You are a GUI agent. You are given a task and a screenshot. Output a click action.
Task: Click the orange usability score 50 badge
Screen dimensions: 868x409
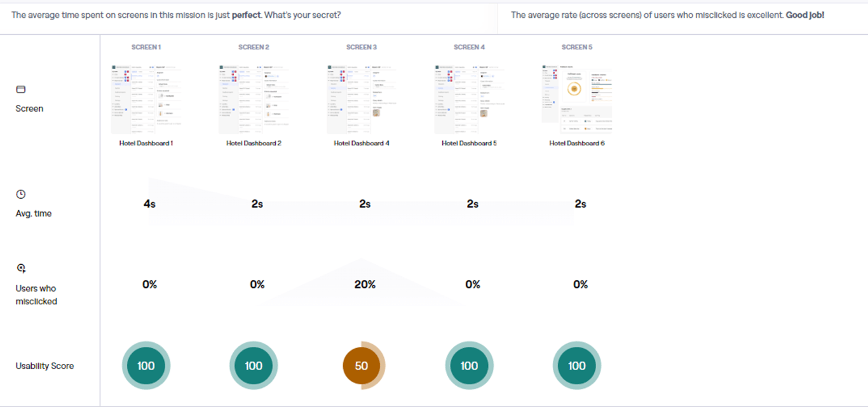tap(362, 366)
